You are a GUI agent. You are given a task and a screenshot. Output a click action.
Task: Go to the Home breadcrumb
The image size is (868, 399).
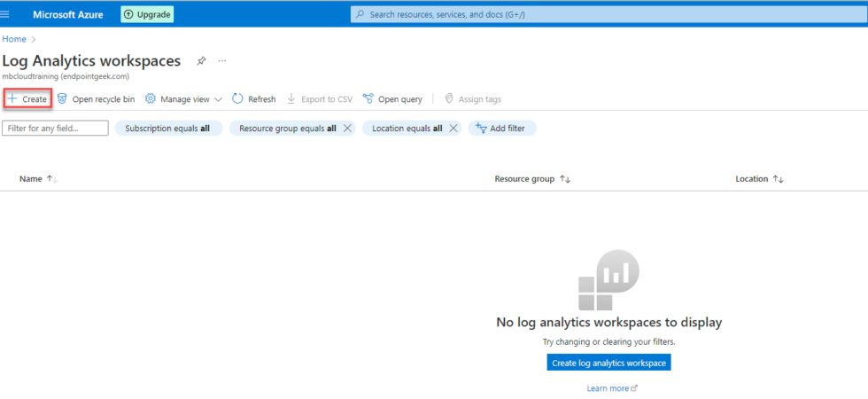coord(14,39)
